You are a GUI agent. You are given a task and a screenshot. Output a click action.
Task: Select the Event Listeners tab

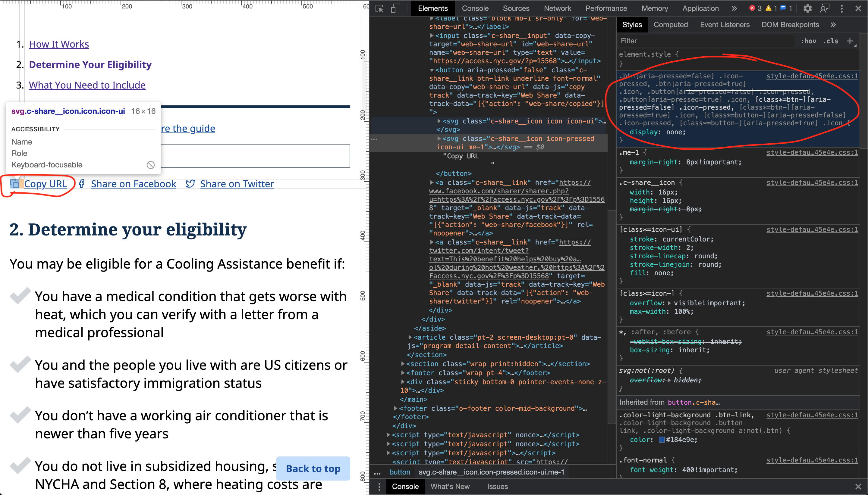click(725, 25)
